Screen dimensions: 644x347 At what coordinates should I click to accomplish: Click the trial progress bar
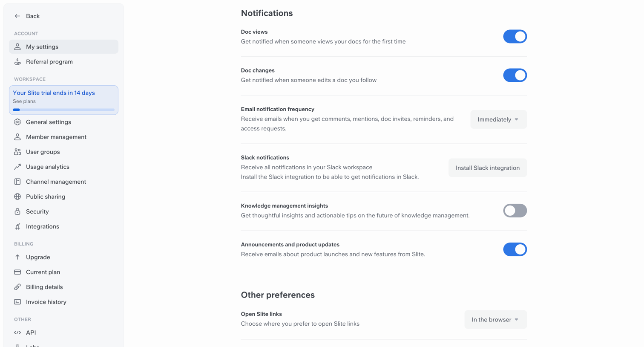tap(63, 110)
